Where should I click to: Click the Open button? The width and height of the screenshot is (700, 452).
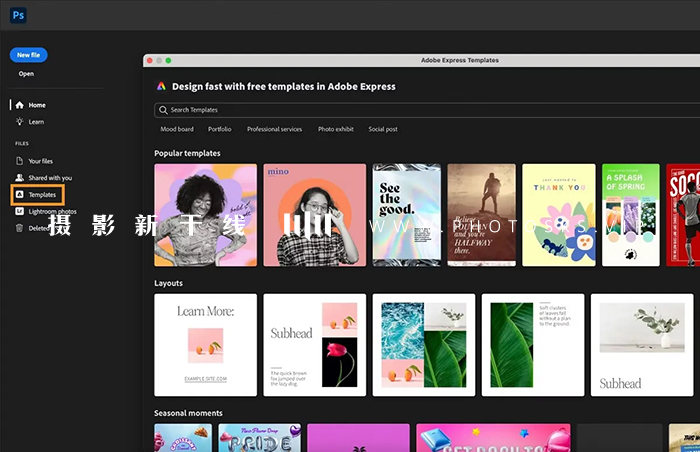pyautogui.click(x=26, y=74)
